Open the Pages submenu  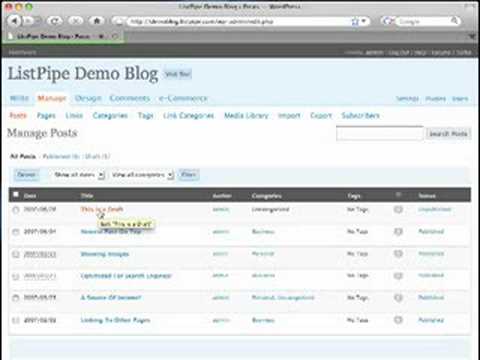coord(46,116)
